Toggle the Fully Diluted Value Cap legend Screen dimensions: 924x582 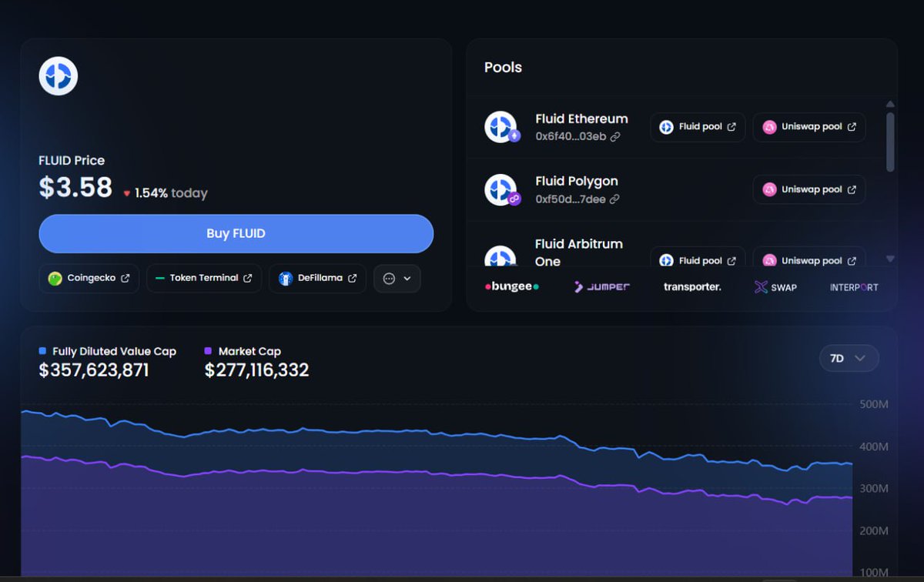(108, 351)
